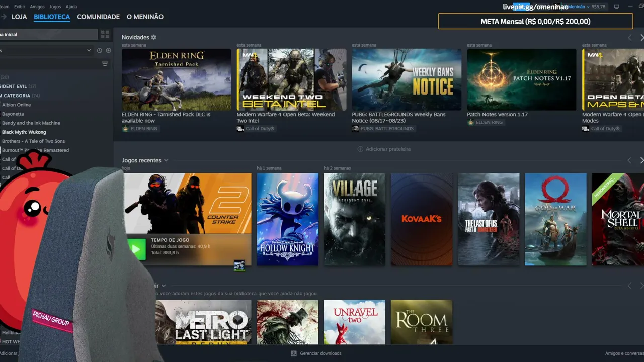Open Metro Last Light Redux cover
This screenshot has height=362, width=644.
tap(203, 322)
